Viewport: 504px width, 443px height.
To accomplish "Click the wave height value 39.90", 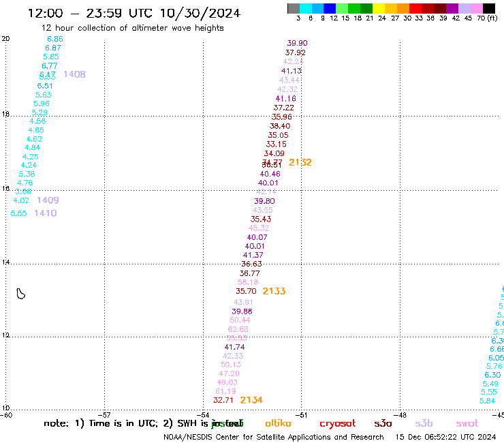I will tap(298, 43).
